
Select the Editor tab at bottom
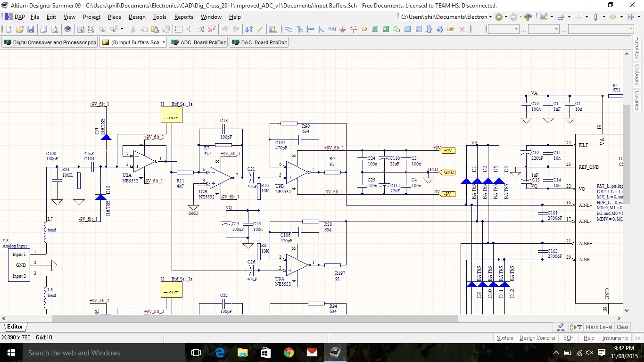click(15, 327)
